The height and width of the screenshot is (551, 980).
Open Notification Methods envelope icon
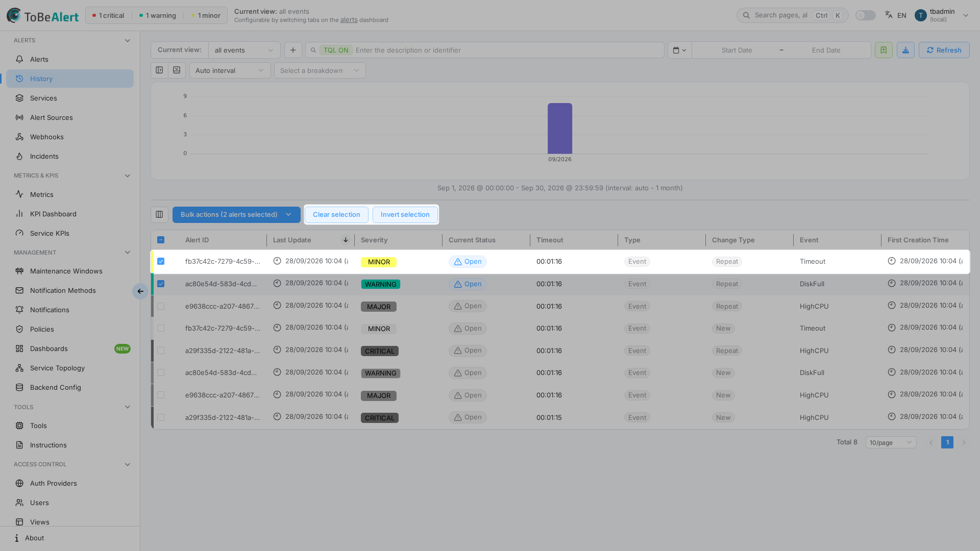[x=19, y=290]
